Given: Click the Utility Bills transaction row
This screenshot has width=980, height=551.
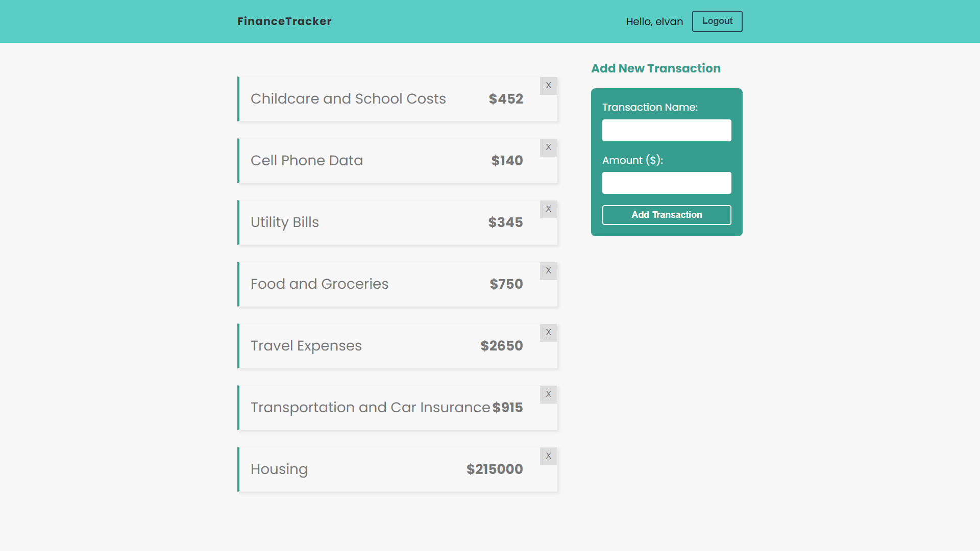Looking at the screenshot, I should [x=397, y=222].
